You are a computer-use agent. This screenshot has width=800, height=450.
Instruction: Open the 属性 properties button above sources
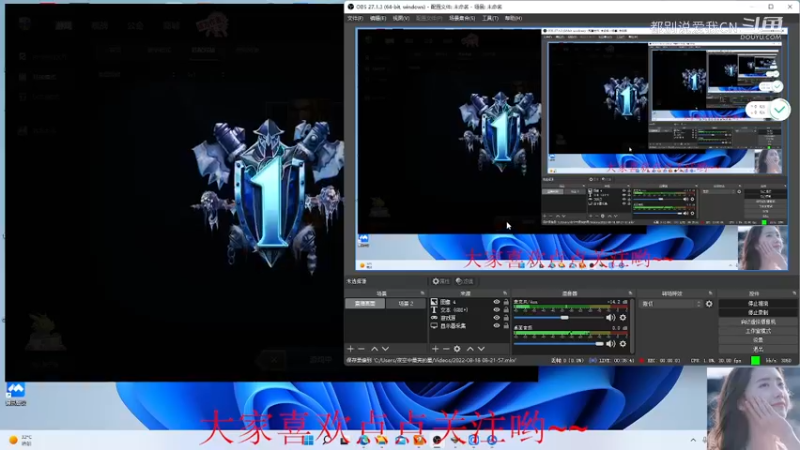tap(441, 281)
